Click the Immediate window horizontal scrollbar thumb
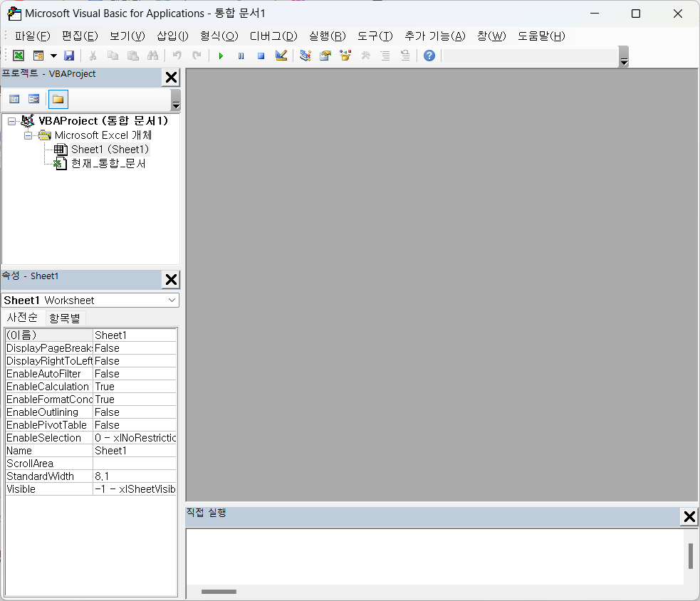 click(219, 592)
